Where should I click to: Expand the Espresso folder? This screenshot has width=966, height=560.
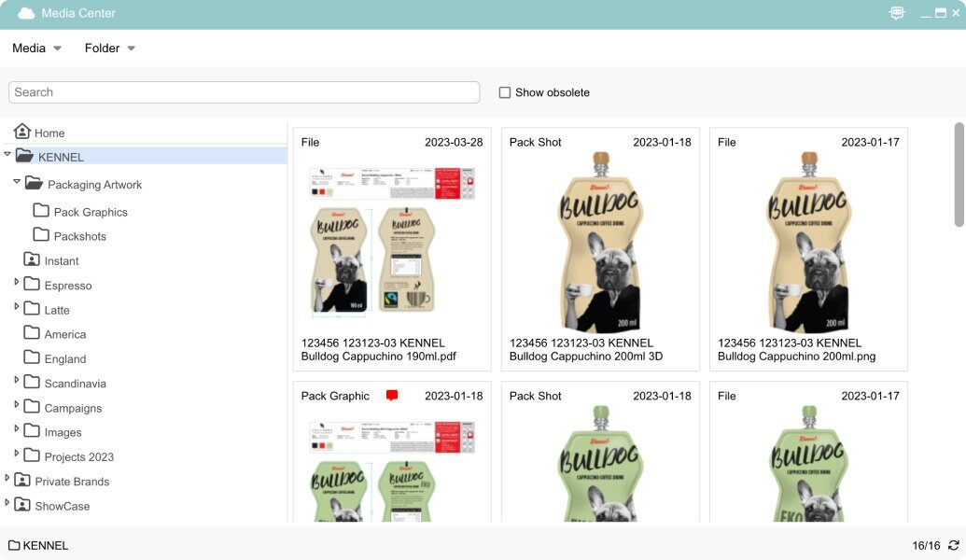(x=17, y=282)
